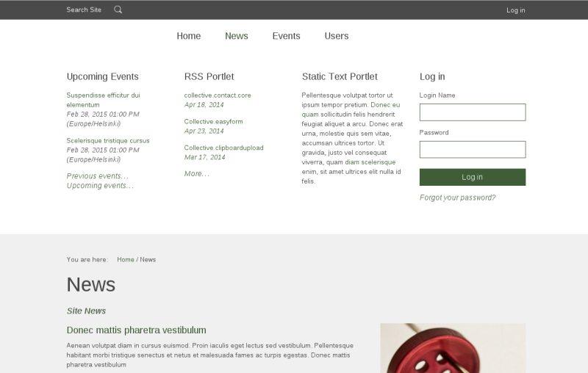Open event Scelerisque tristique cursus
This screenshot has width=588, height=373.
click(108, 140)
